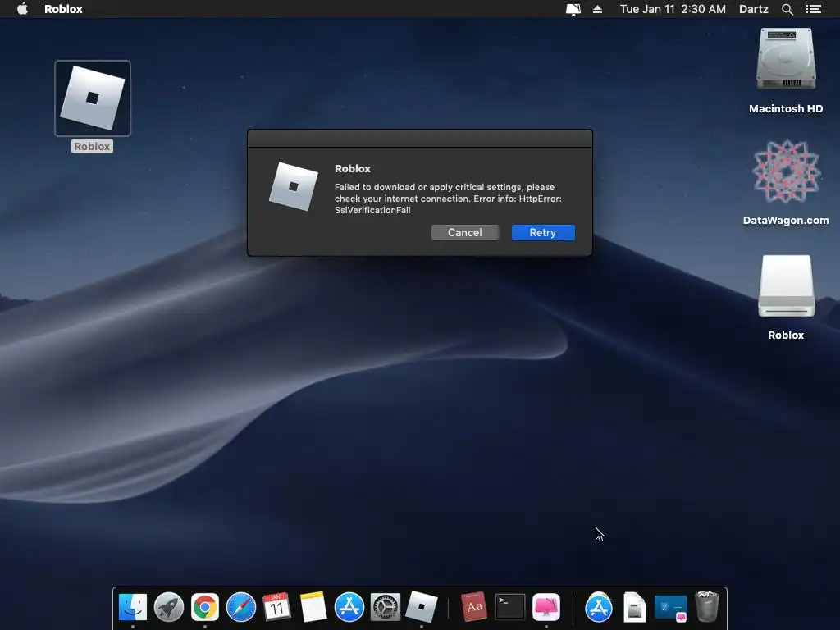Screen dimensions: 840x630
Task: Click the "Macintosh HD" label text
Action: pyautogui.click(x=786, y=109)
